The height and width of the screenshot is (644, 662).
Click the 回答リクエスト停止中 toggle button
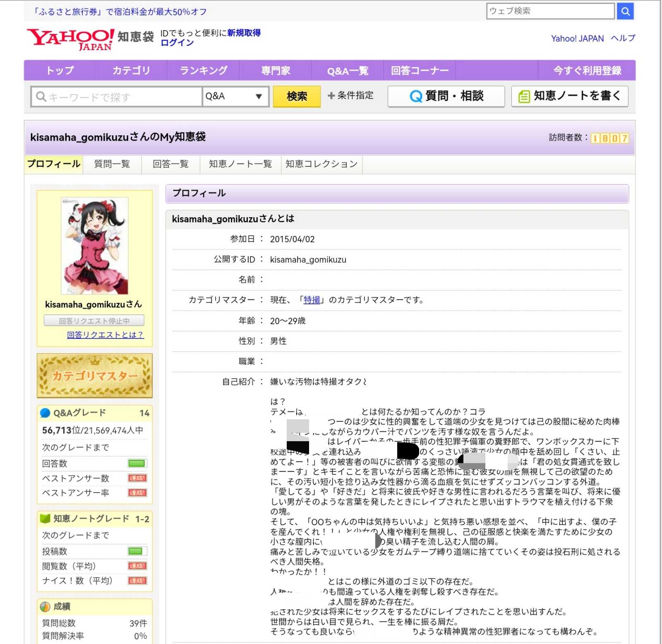94,320
